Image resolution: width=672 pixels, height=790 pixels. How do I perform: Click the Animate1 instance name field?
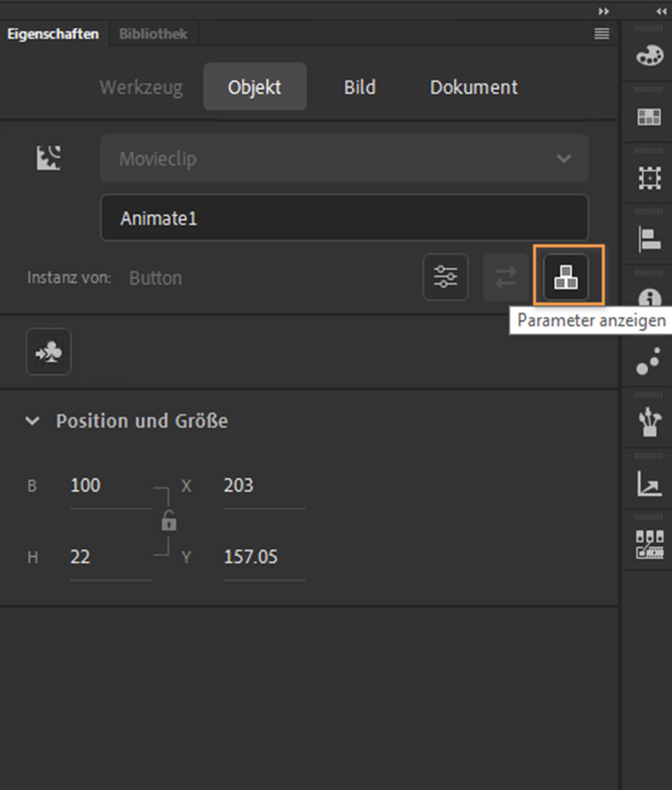pos(344,218)
